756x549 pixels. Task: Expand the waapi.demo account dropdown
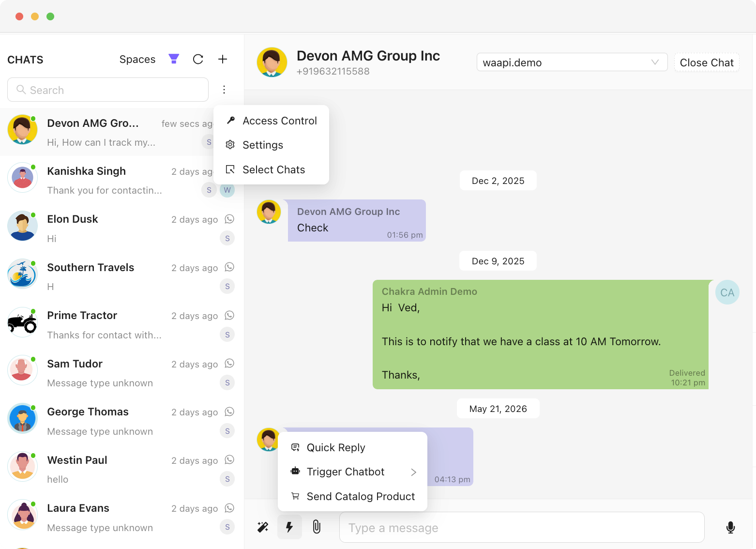[572, 62]
